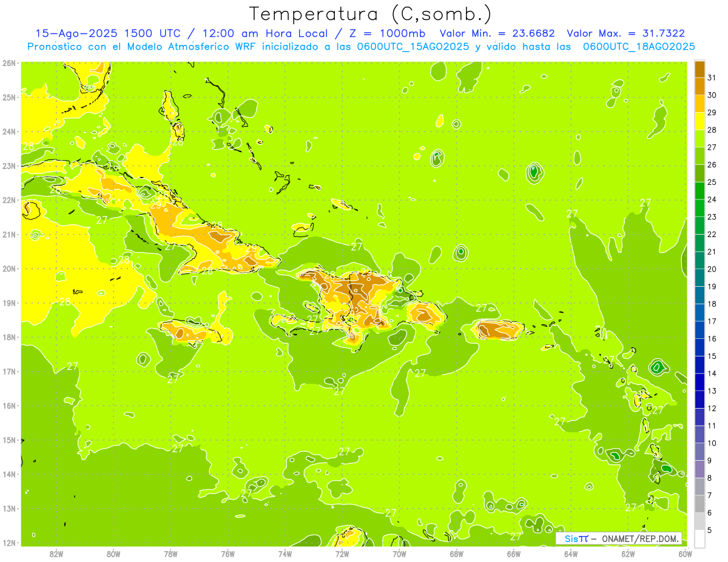
Task: Click the 'Temperatura (C,somb.)' chart title
Action: [x=370, y=15]
